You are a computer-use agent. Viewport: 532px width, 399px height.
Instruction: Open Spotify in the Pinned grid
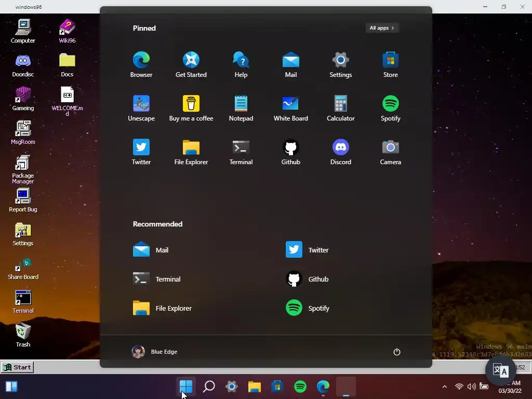[x=391, y=108]
